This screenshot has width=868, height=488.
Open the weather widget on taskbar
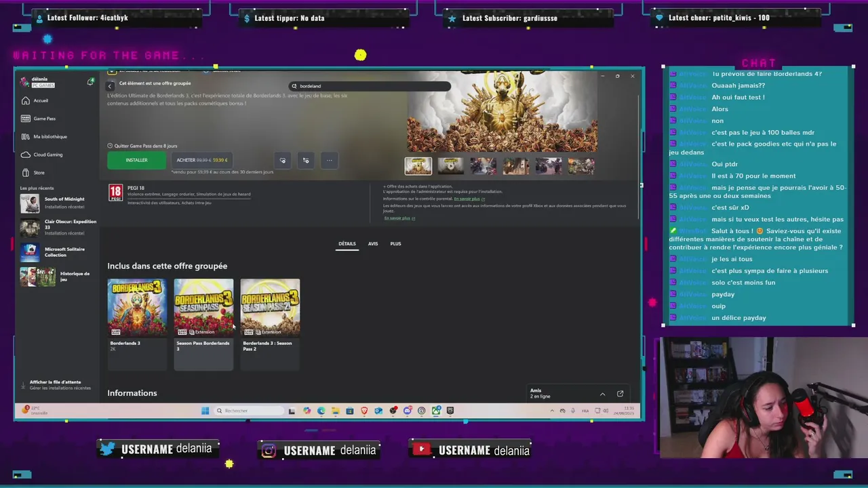point(35,411)
